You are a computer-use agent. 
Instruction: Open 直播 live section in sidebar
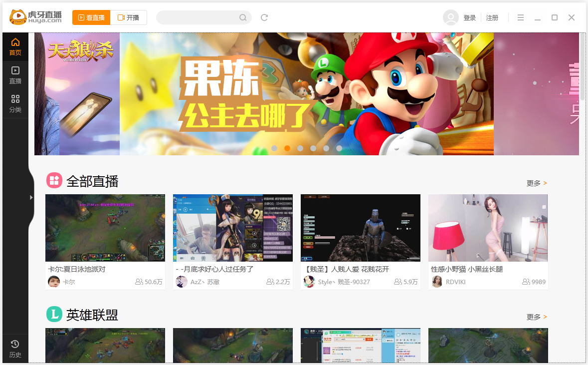click(x=15, y=75)
